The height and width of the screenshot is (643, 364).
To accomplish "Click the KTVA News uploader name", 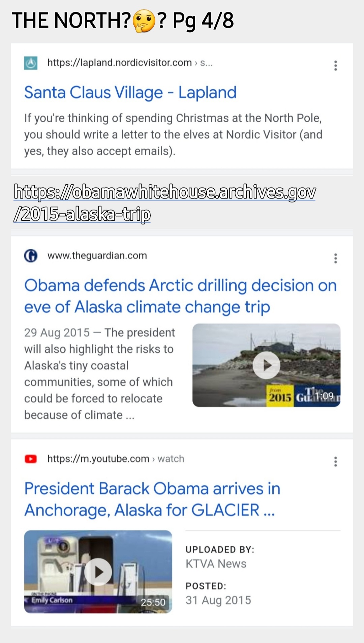I will pos(216,564).
